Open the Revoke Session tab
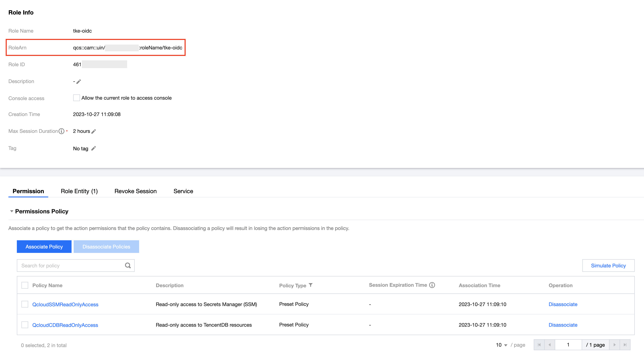This screenshot has height=354, width=644. [136, 191]
